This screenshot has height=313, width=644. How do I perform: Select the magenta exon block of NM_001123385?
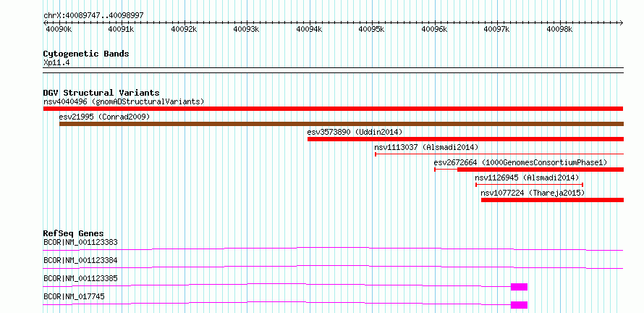click(519, 287)
